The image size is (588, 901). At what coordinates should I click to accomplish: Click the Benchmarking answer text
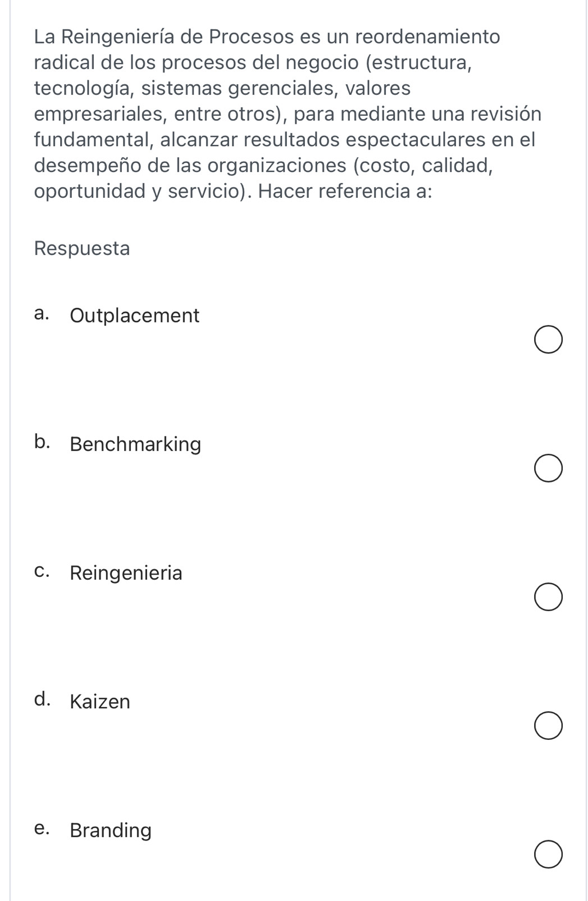point(135,444)
